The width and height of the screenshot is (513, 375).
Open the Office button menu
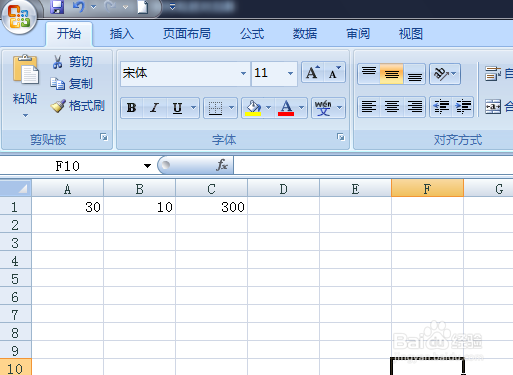pyautogui.click(x=19, y=17)
